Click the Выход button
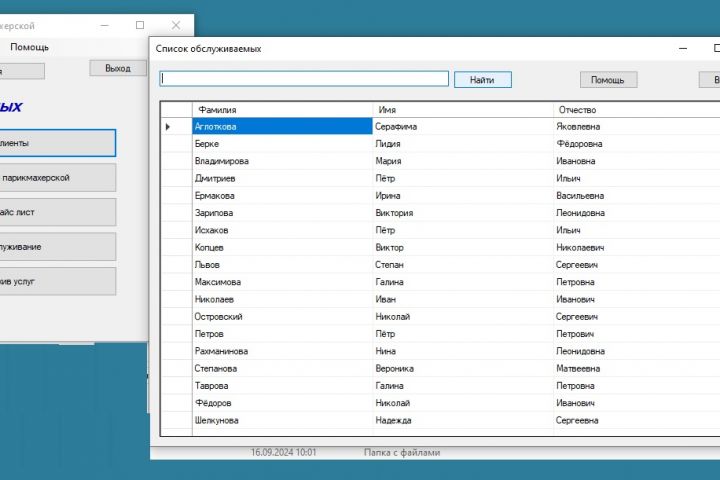This screenshot has height=480, width=720. (x=118, y=68)
